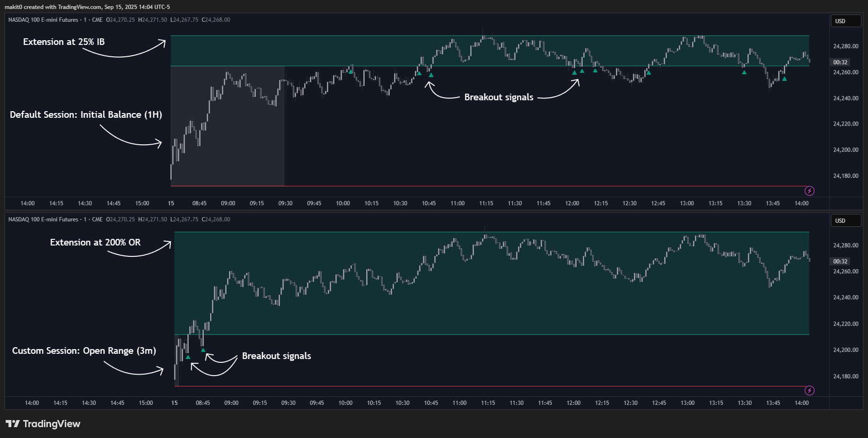Click the 24,180.00 price label on upper chart
Screen dimensions: 868x438
(x=846, y=176)
